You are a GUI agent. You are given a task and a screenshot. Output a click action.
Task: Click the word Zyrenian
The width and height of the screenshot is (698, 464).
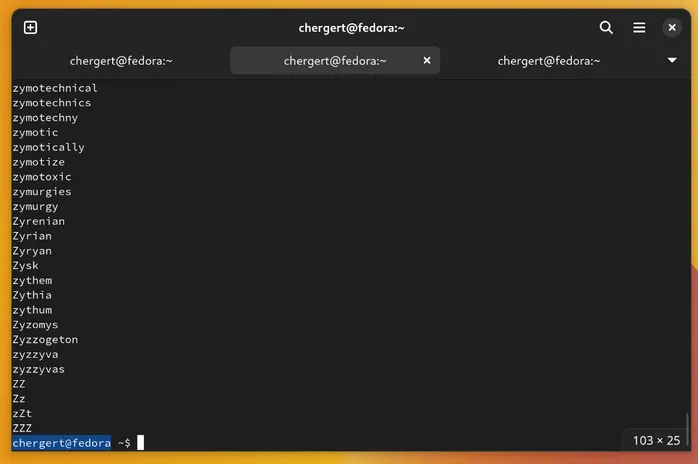39,221
